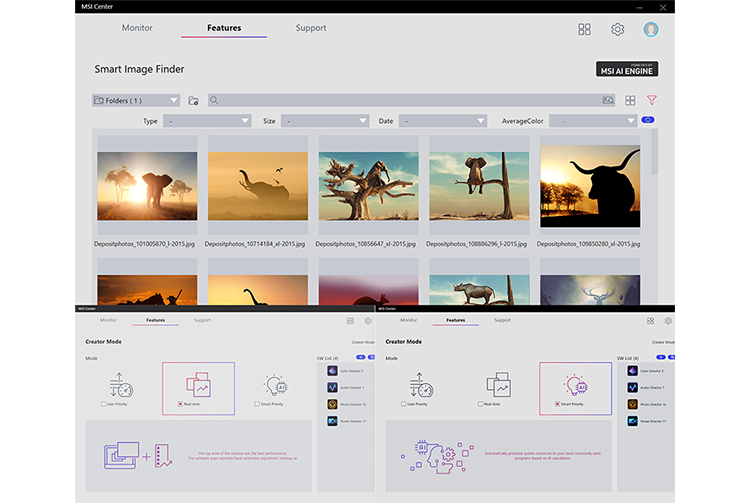
Task: Open the elephant sitting on tree branch thumbnail
Action: coord(479,186)
